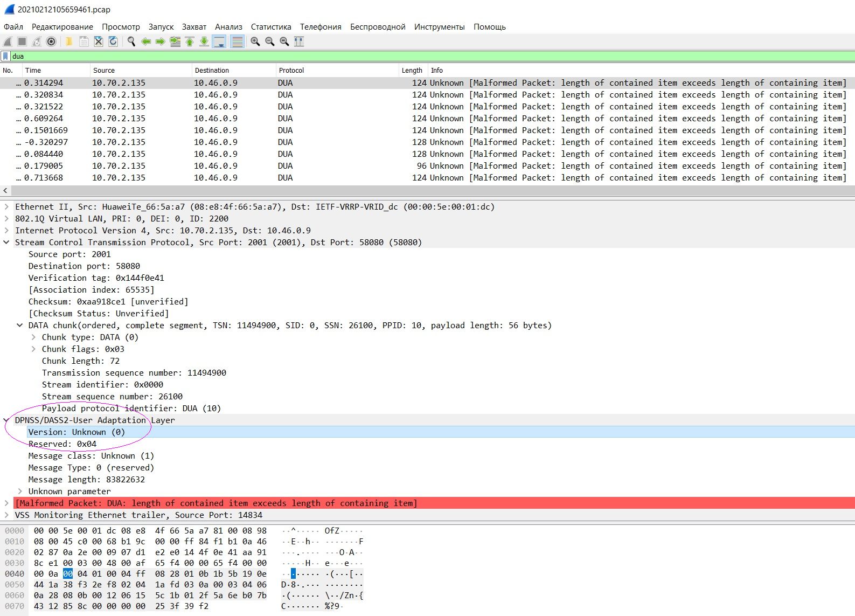Sort packets by the Source column header
The height and width of the screenshot is (616, 855).
pos(141,70)
